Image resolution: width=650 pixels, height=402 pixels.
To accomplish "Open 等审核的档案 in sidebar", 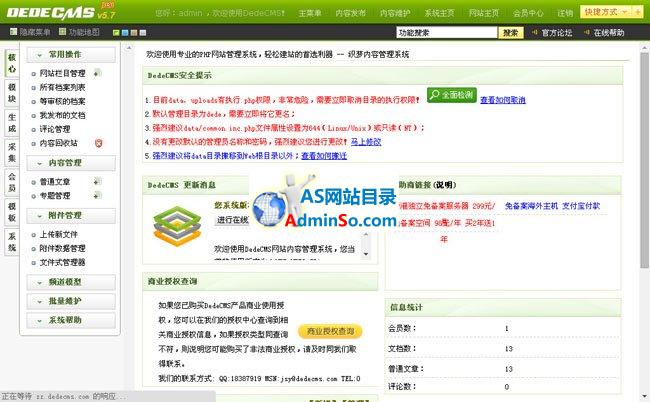I will (62, 102).
